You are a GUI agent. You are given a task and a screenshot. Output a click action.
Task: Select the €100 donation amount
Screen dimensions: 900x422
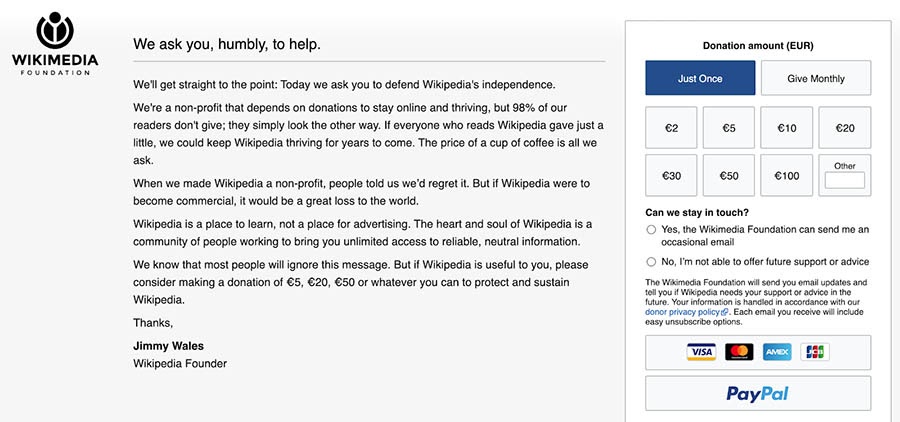click(x=787, y=176)
